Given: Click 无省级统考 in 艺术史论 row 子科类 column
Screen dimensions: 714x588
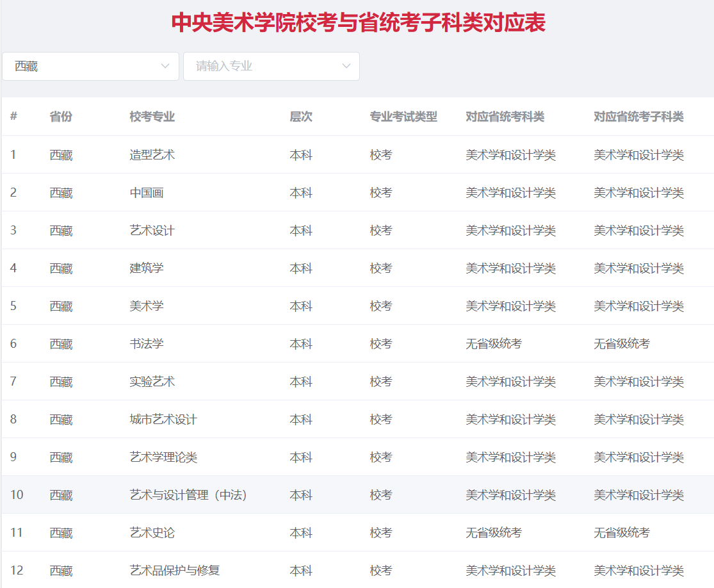Looking at the screenshot, I should point(622,533).
